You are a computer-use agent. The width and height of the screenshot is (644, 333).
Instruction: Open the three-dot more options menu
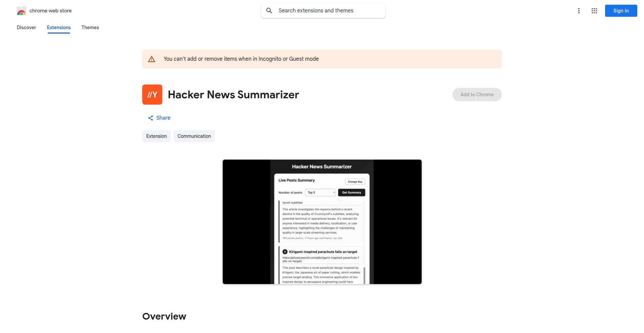579,11
